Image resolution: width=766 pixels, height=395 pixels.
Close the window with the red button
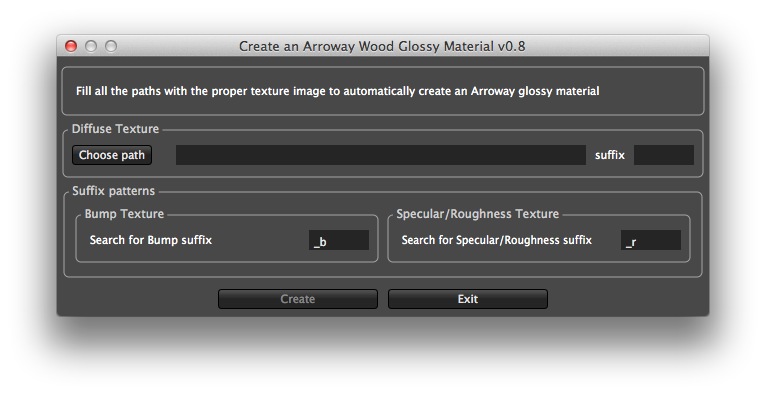tap(71, 46)
